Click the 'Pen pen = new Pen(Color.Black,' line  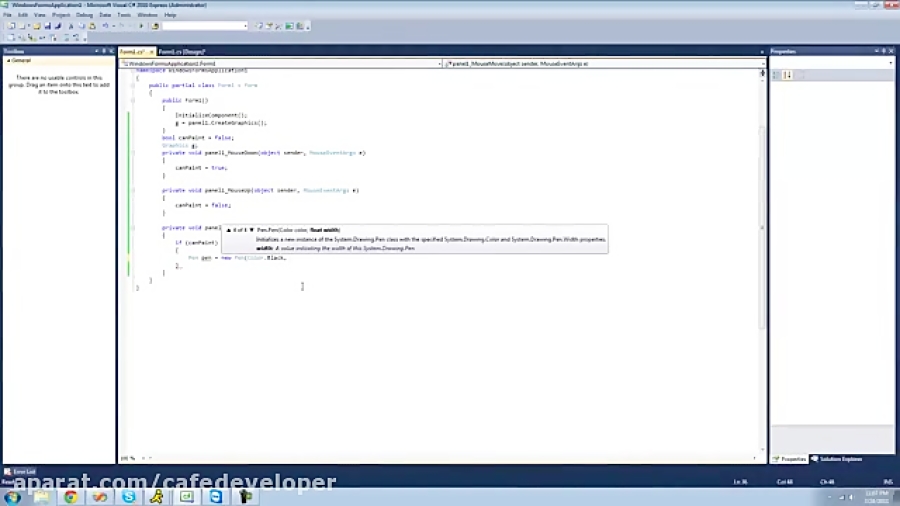pos(237,258)
